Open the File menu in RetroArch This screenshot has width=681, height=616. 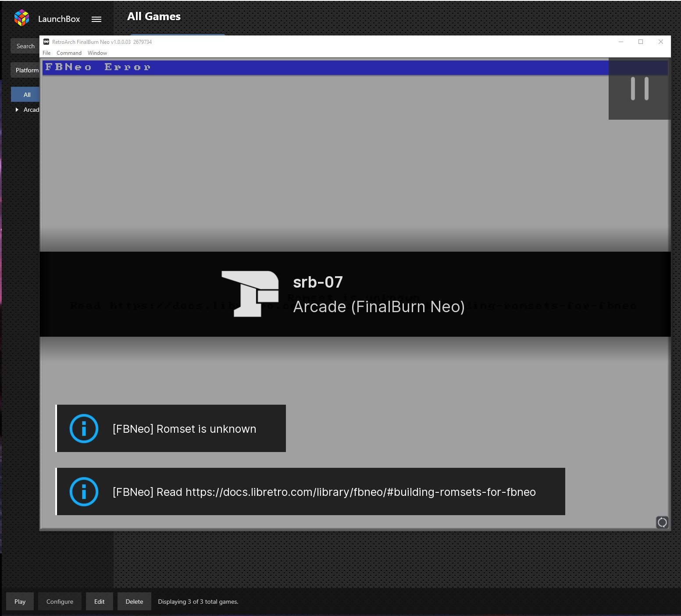[x=46, y=53]
